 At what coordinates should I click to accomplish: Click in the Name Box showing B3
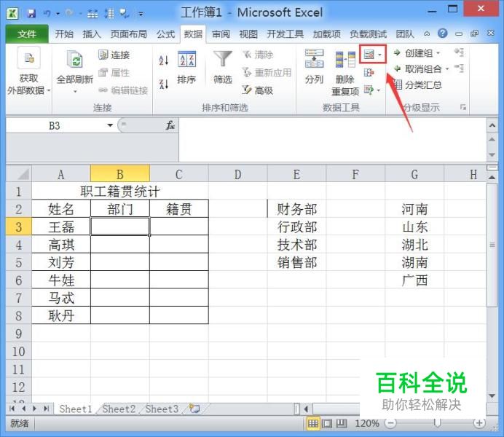[55, 125]
